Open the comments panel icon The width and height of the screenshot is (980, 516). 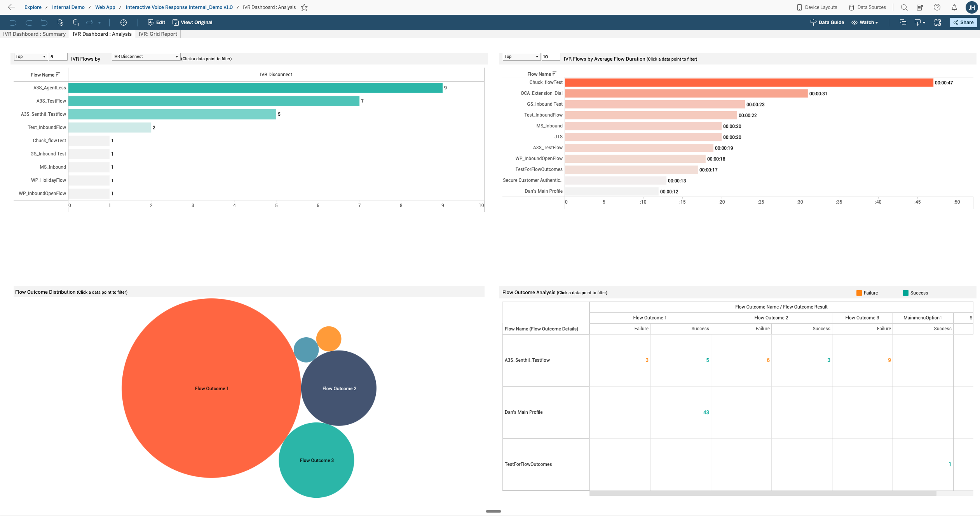click(903, 23)
